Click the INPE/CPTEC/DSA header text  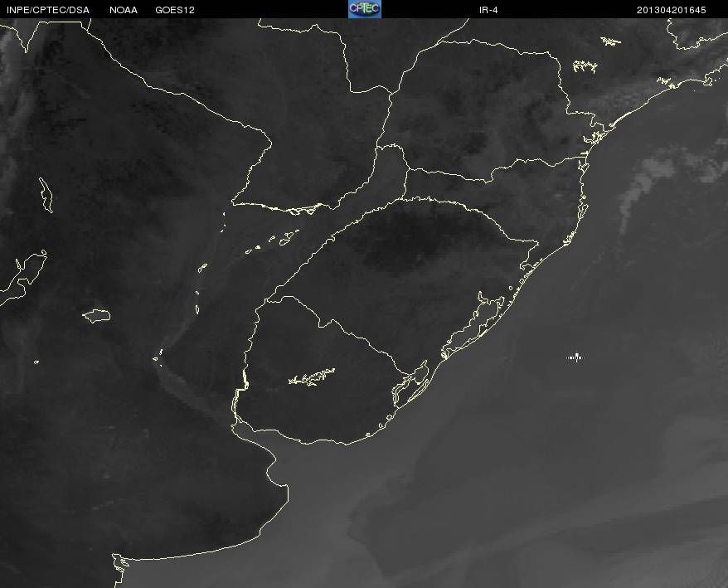click(48, 10)
